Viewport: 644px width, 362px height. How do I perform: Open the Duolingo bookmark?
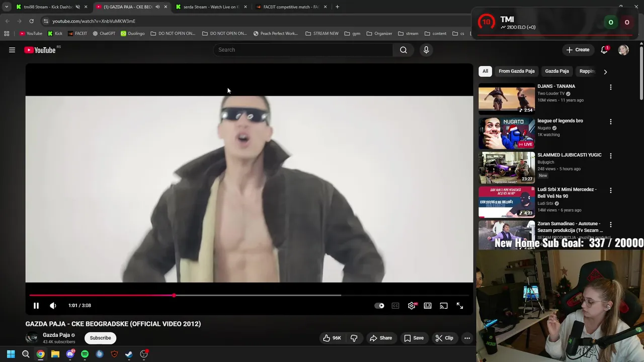pos(133,34)
